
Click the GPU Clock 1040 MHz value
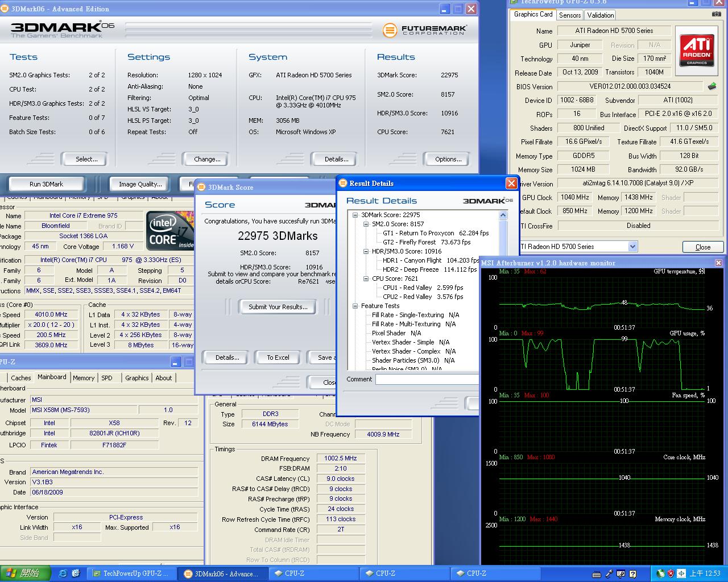click(x=574, y=197)
